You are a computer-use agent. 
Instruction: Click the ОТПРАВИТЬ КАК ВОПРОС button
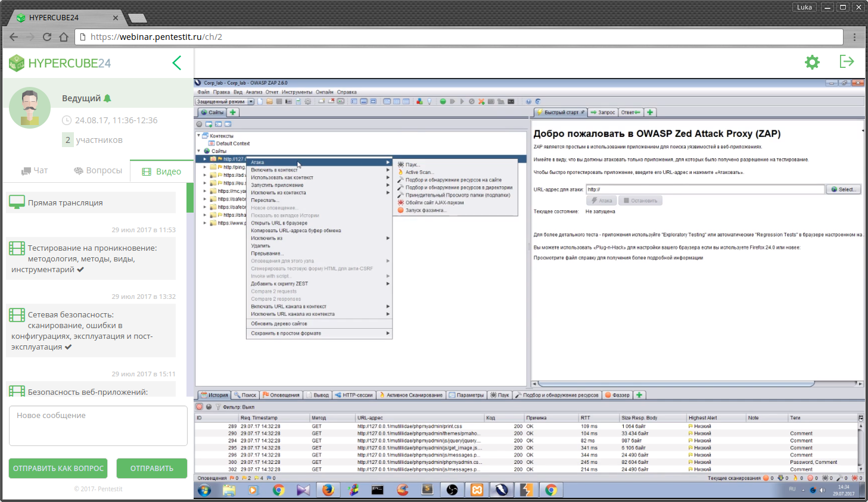pos(58,469)
